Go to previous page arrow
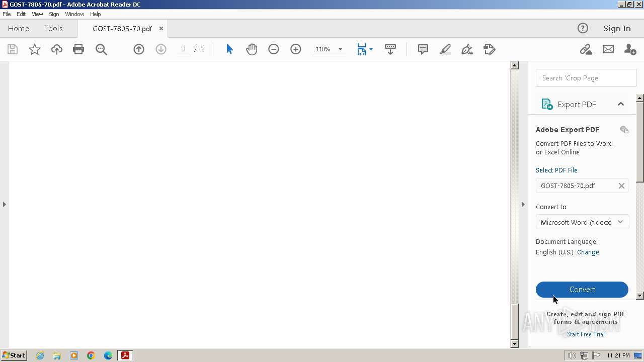The width and height of the screenshot is (644, 362). [x=139, y=49]
